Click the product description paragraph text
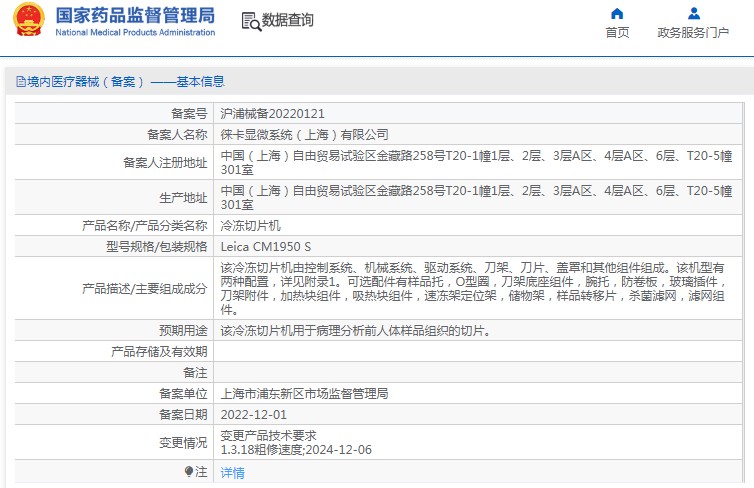 click(473, 289)
